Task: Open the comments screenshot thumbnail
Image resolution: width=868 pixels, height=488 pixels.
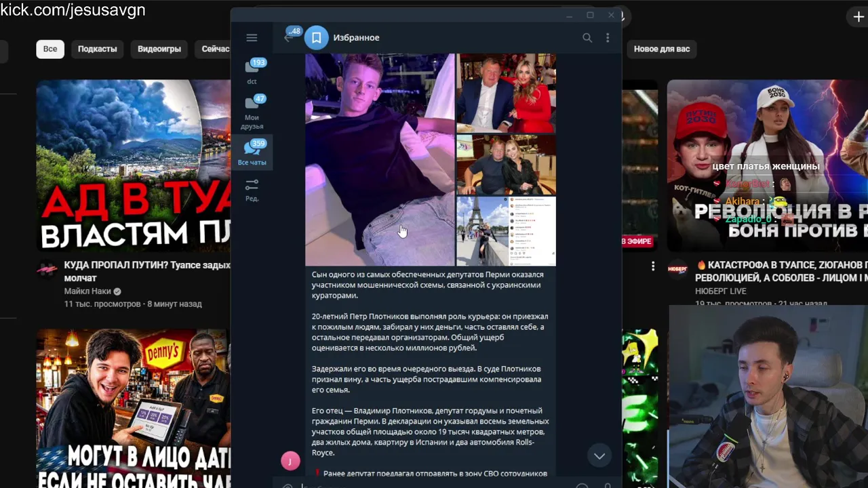Action: [532, 231]
